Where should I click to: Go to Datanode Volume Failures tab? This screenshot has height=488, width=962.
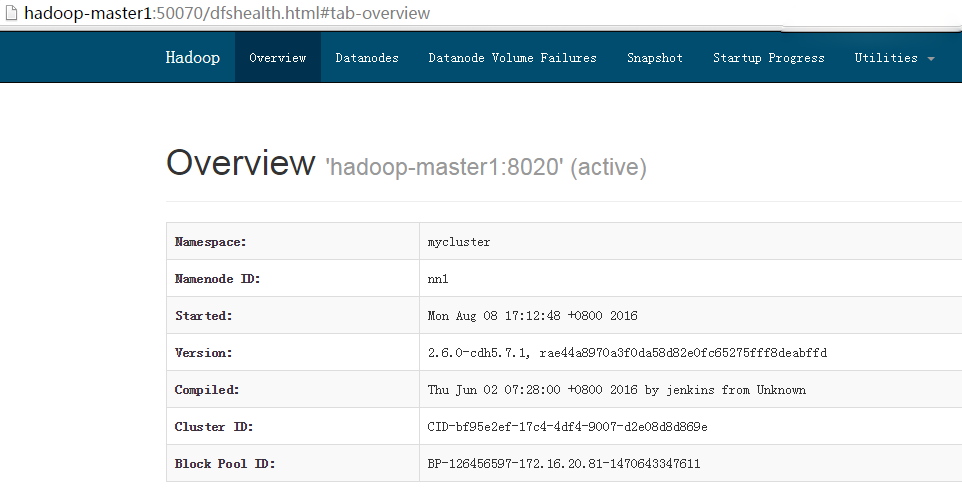[512, 57]
